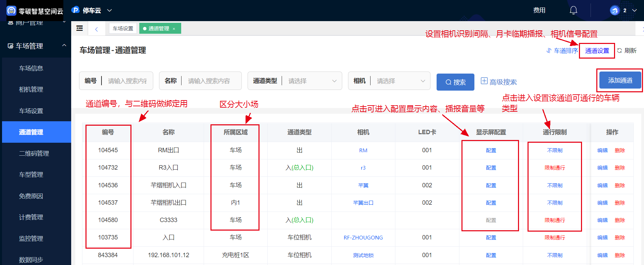Click 配置 for row 104537
This screenshot has height=265, width=644.
pyautogui.click(x=491, y=203)
